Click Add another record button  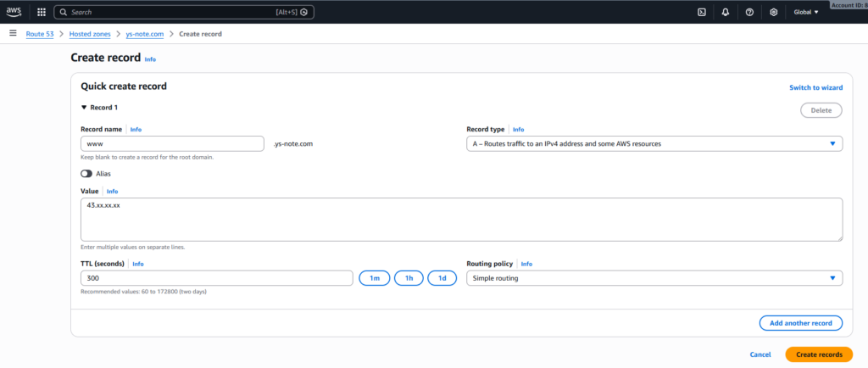(x=800, y=323)
